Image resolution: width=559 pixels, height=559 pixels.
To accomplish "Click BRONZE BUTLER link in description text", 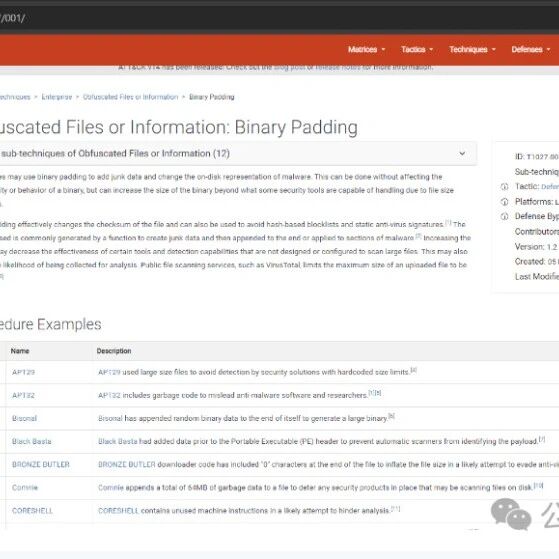I will point(127,465).
